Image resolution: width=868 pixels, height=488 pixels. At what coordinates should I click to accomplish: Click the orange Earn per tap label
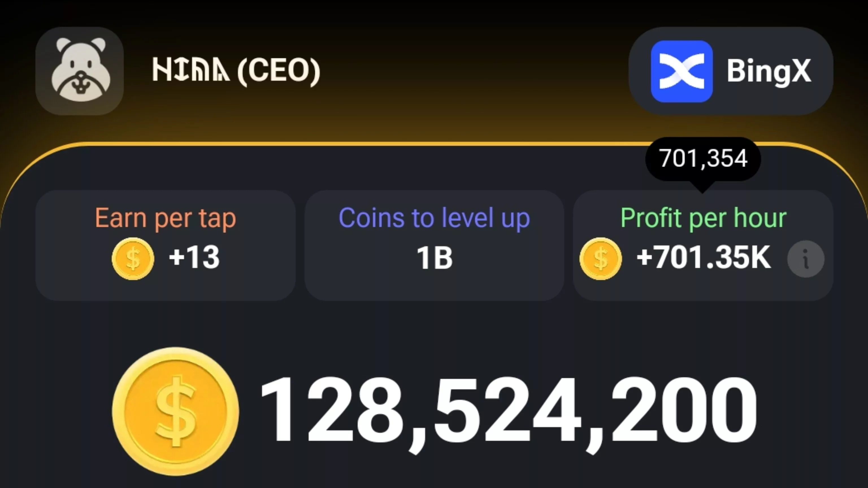pyautogui.click(x=166, y=218)
